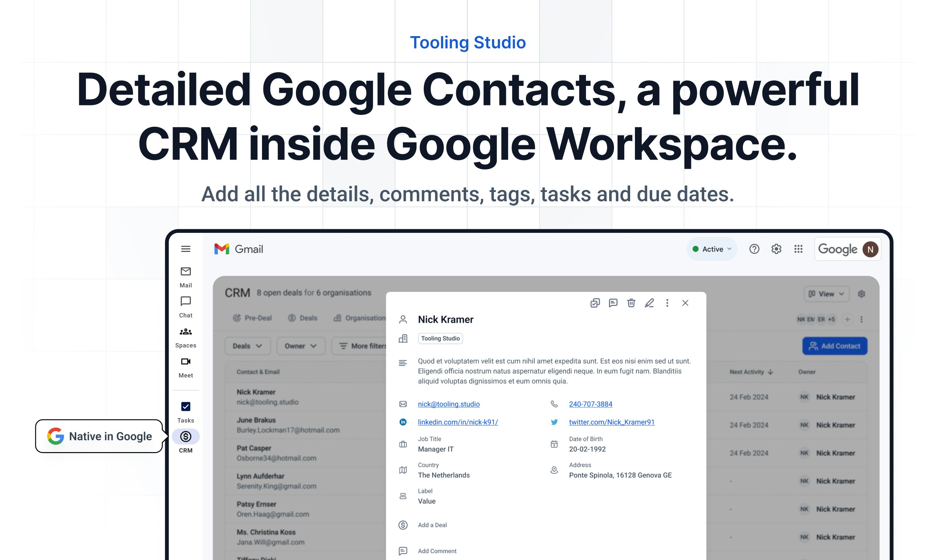Click Add Comment
This screenshot has width=936, height=560.
(437, 551)
